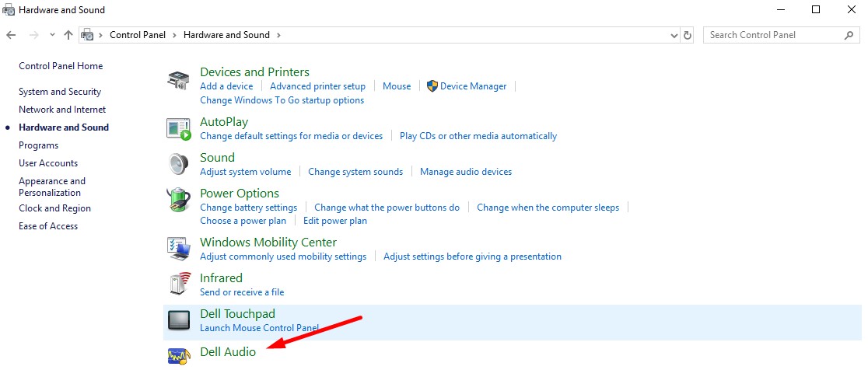The height and width of the screenshot is (370, 868).
Task: Open Appearance and Personalization
Action: coord(52,187)
